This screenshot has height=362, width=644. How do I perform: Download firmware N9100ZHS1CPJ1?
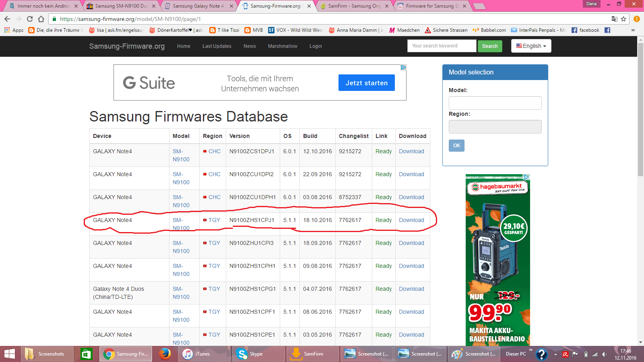tap(411, 220)
